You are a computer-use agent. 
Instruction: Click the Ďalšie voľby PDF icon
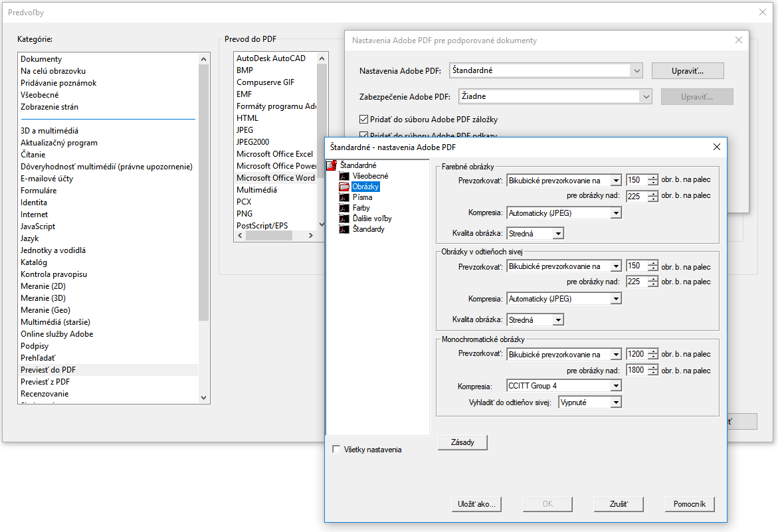343,219
